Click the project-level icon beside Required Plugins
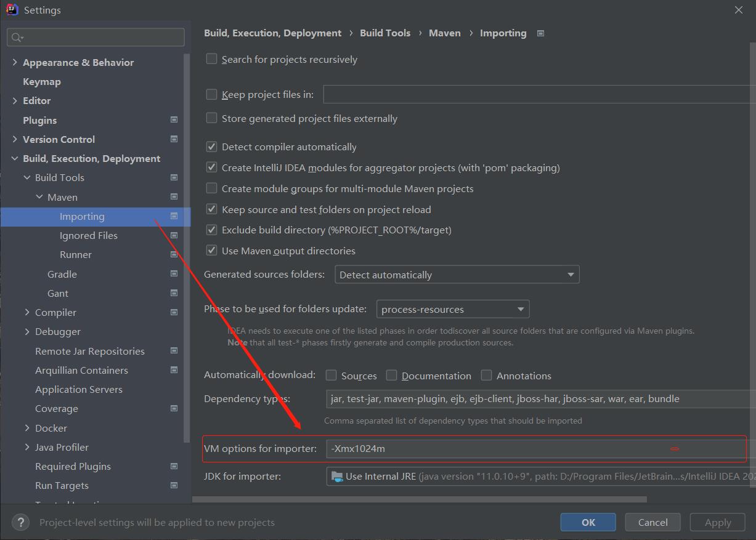The height and width of the screenshot is (540, 756). click(174, 466)
